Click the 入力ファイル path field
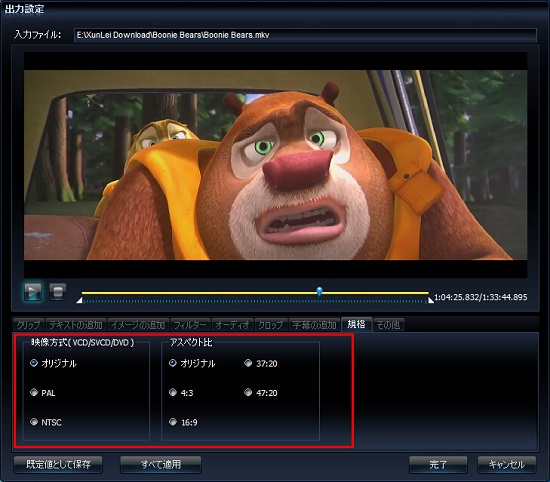 coord(305,35)
